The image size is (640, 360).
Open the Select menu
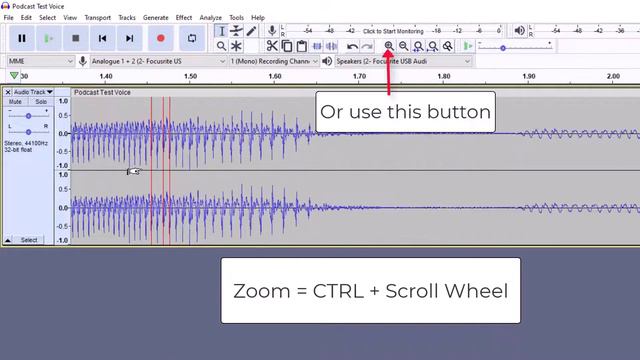(x=47, y=18)
